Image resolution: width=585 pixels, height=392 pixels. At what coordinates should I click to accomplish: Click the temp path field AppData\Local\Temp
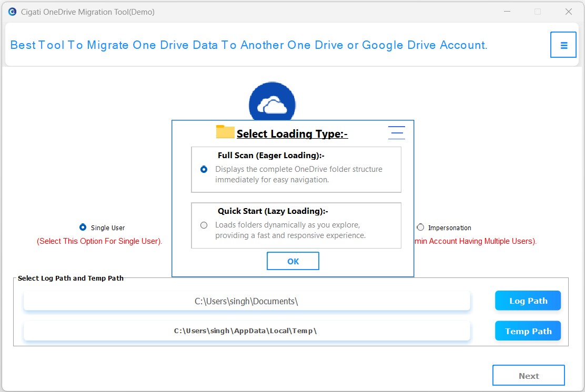point(247,331)
